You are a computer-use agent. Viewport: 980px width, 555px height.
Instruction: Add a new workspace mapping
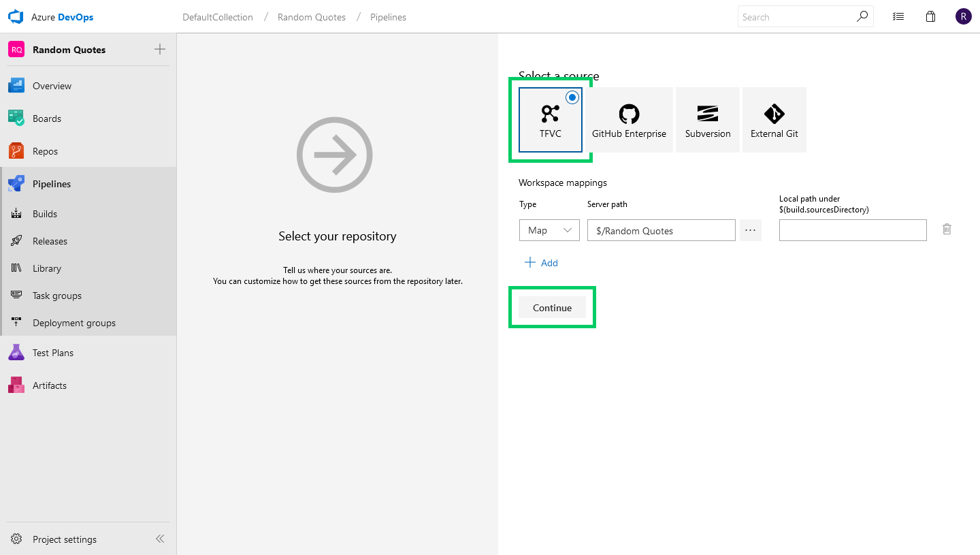(542, 263)
